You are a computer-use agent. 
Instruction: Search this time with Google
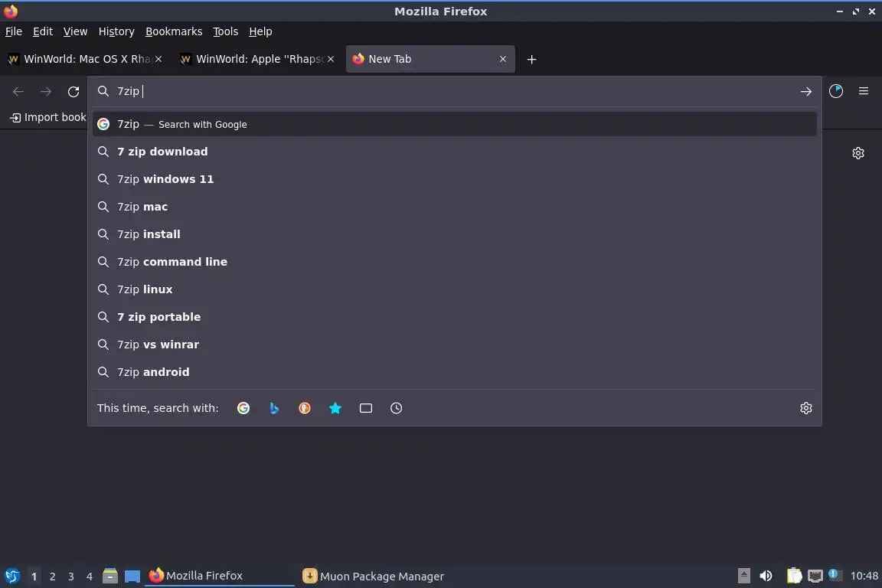click(x=243, y=408)
